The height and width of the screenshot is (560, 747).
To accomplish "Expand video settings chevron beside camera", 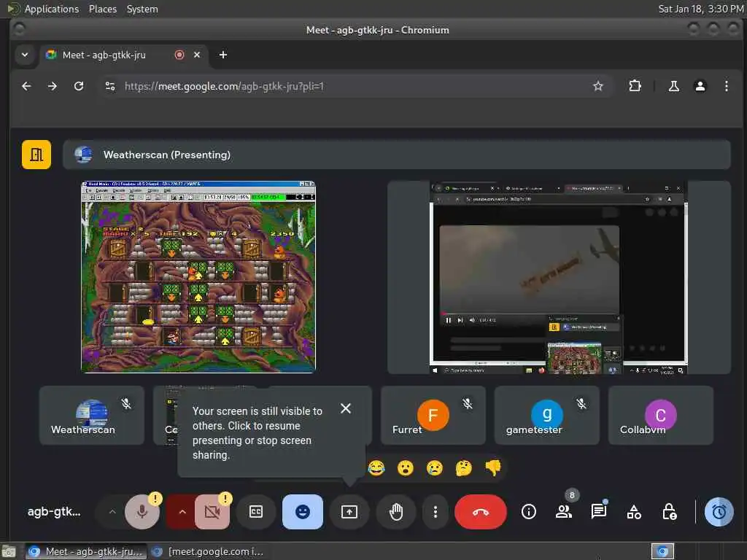I will [182, 512].
